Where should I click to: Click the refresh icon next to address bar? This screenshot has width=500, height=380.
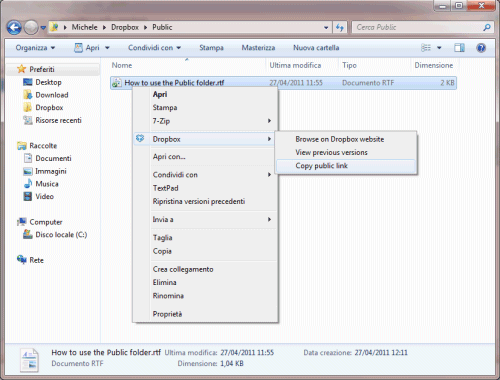340,27
